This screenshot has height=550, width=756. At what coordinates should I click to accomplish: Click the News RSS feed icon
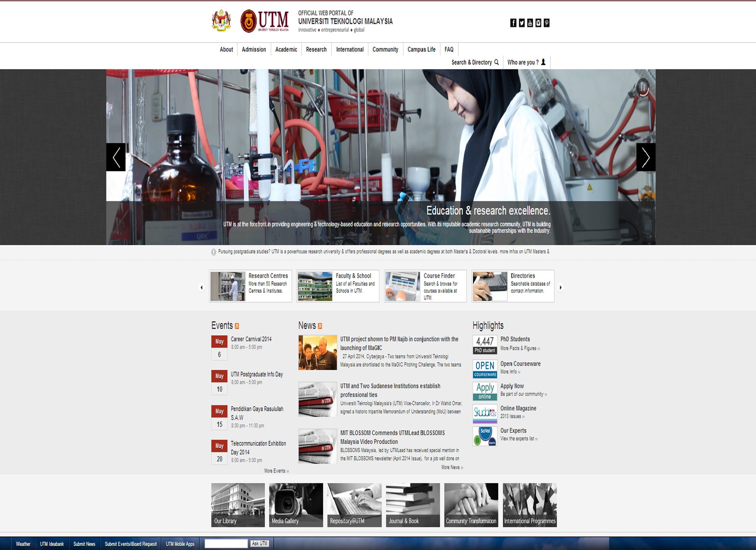click(x=320, y=326)
